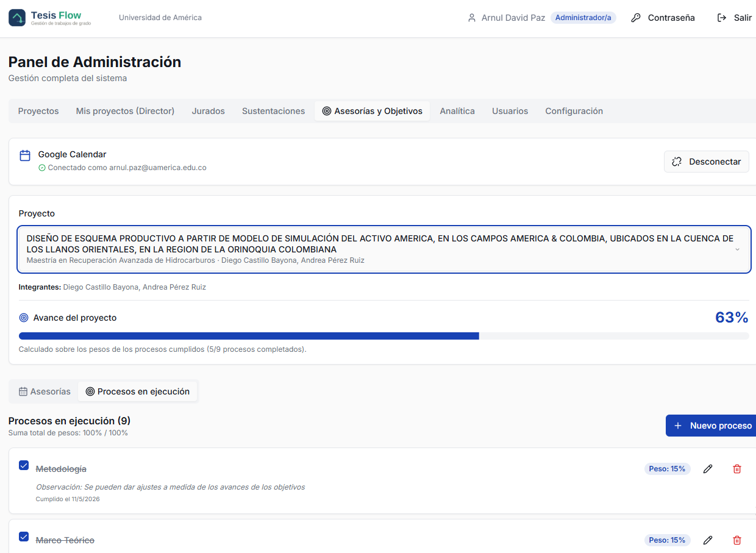This screenshot has width=756, height=553.
Task: Click the Panel de Administración heading
Action: coord(94,62)
